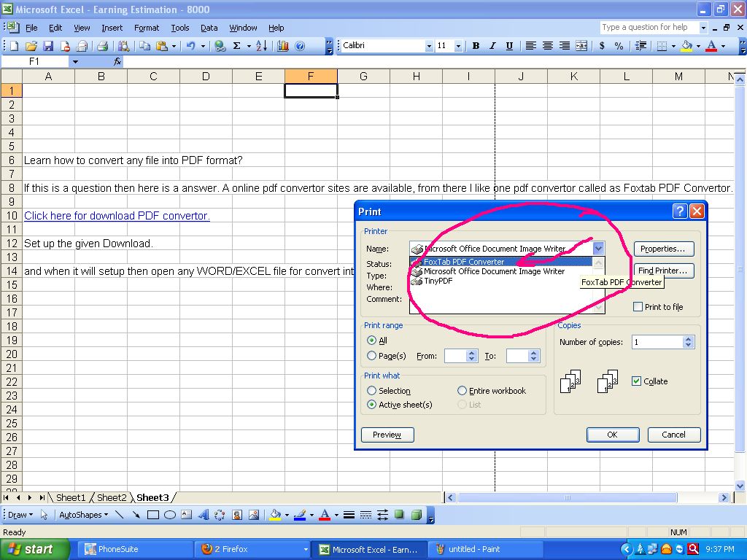The image size is (747, 560).
Task: Enable the Print to file checkbox
Action: tap(638, 307)
